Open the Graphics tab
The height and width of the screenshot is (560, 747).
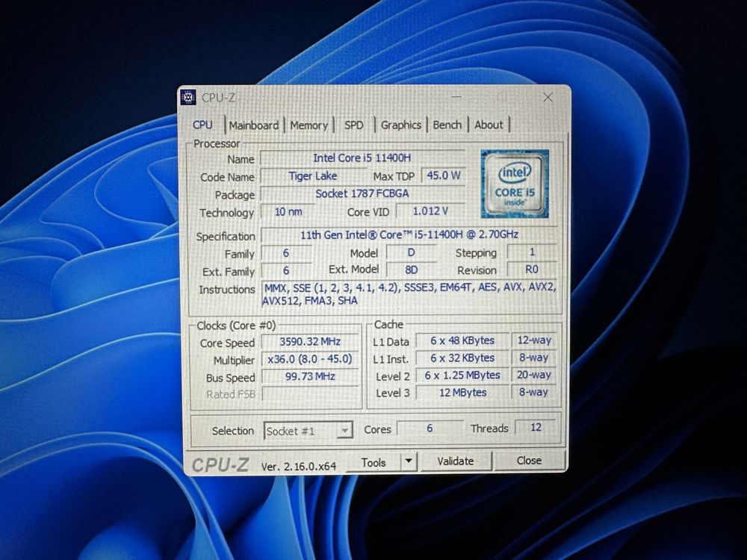[x=400, y=125]
